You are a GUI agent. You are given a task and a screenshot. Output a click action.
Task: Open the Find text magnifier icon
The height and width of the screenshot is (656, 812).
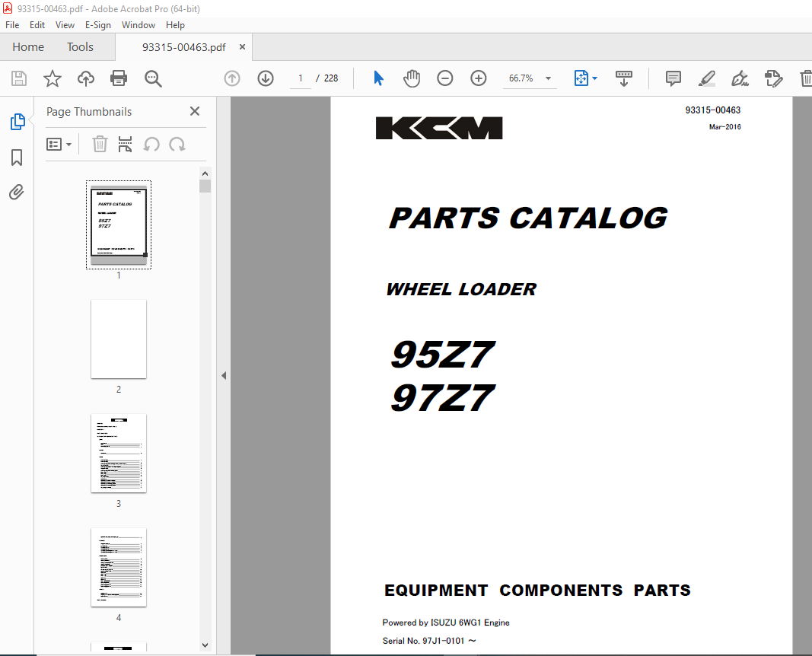(153, 78)
